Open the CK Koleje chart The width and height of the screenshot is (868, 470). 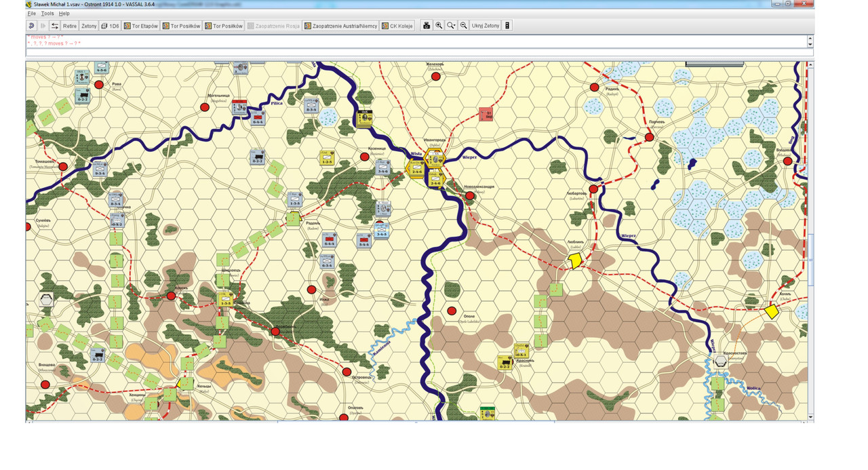click(397, 26)
